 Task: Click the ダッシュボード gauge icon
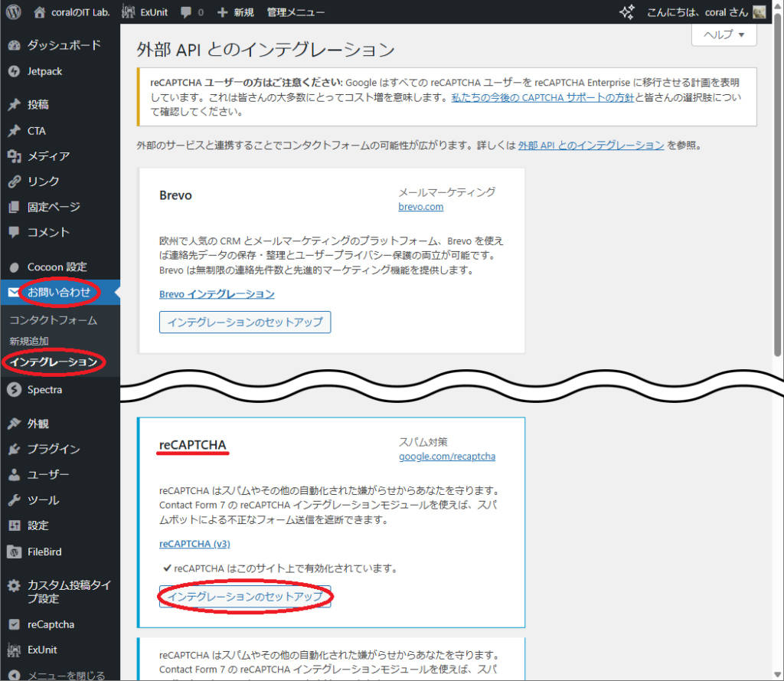(14, 45)
